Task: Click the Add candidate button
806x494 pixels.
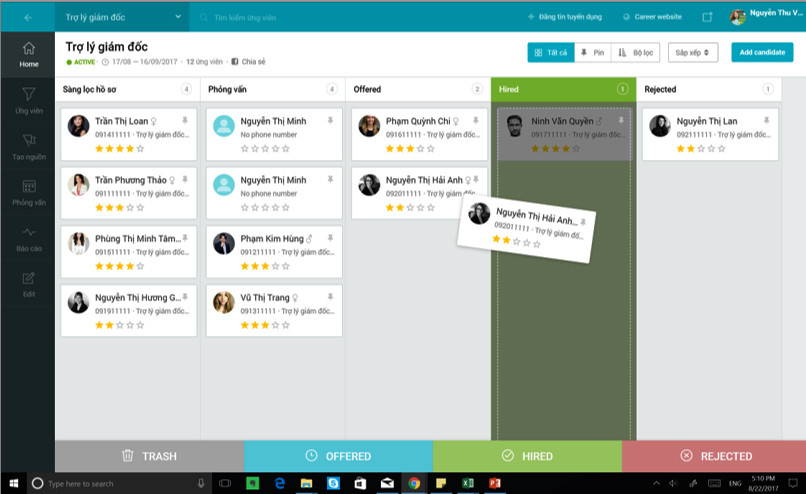Action: [x=762, y=52]
